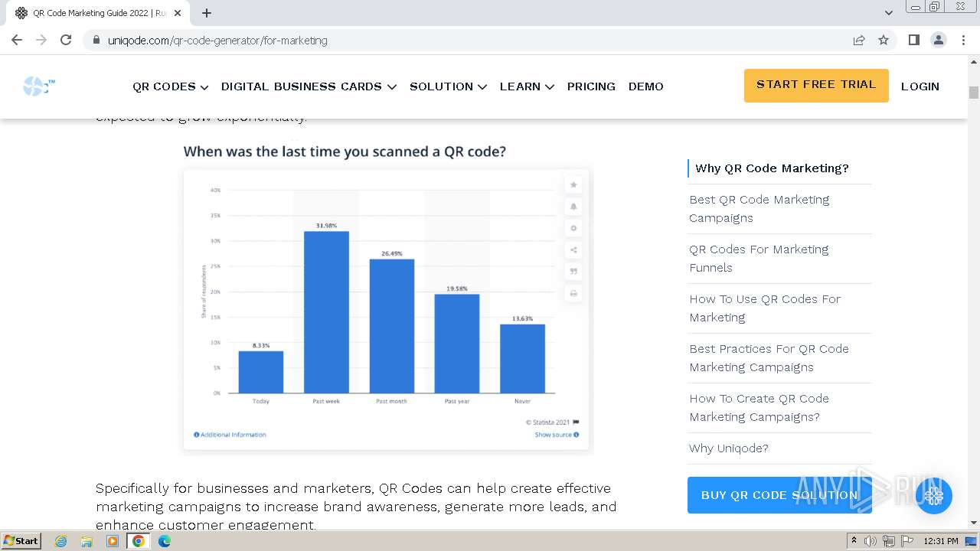Open Microsoft Edge from the taskbar
The width and height of the screenshot is (980, 551).
pyautogui.click(x=165, y=541)
